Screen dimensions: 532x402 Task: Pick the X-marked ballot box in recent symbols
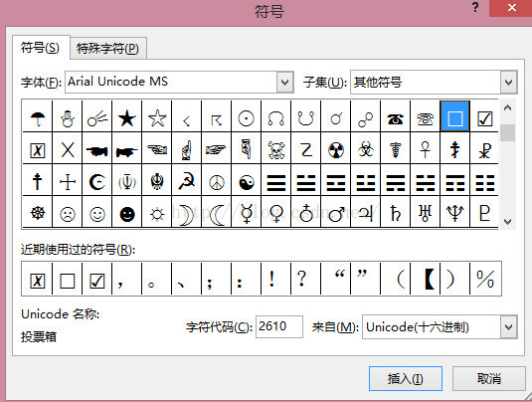38,281
